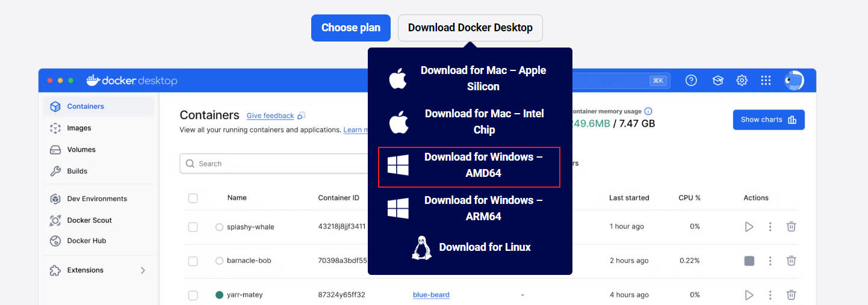
Task: Click the Give feedback link
Action: pos(270,116)
